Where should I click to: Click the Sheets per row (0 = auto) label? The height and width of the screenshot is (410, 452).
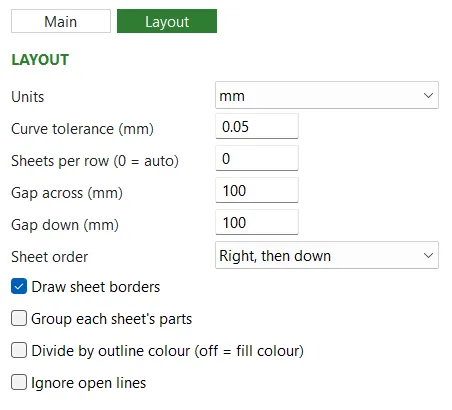click(95, 161)
